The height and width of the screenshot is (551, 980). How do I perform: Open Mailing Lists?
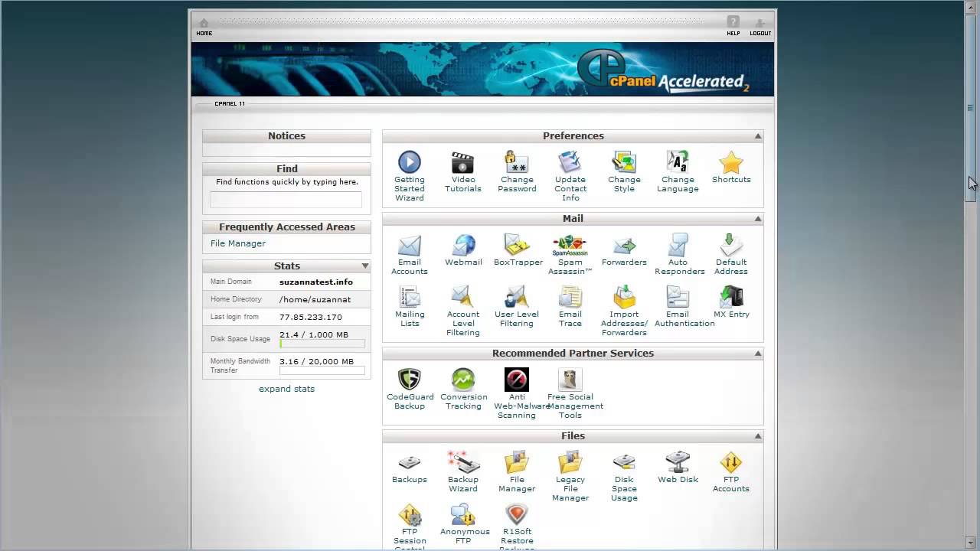click(410, 306)
